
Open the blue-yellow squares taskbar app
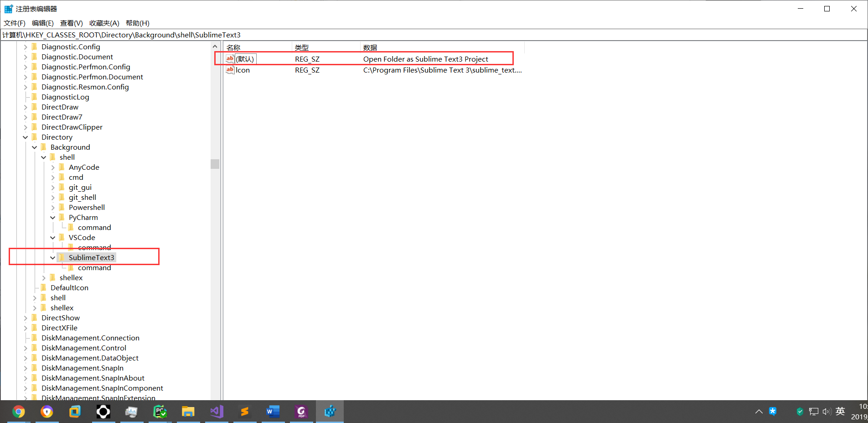(75, 412)
